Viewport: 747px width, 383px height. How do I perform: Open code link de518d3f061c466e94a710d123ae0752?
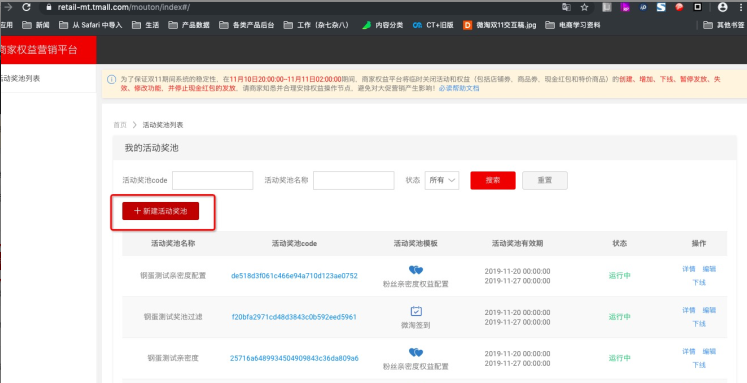coord(294,276)
